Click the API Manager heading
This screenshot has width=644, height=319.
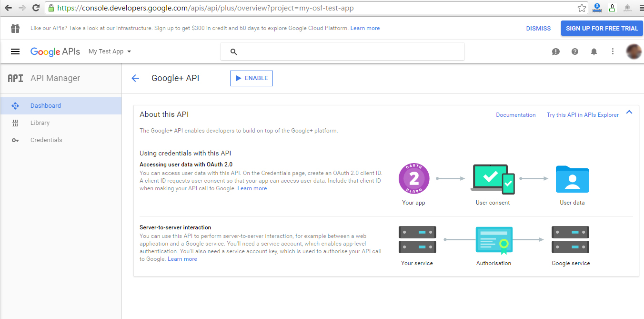click(55, 78)
